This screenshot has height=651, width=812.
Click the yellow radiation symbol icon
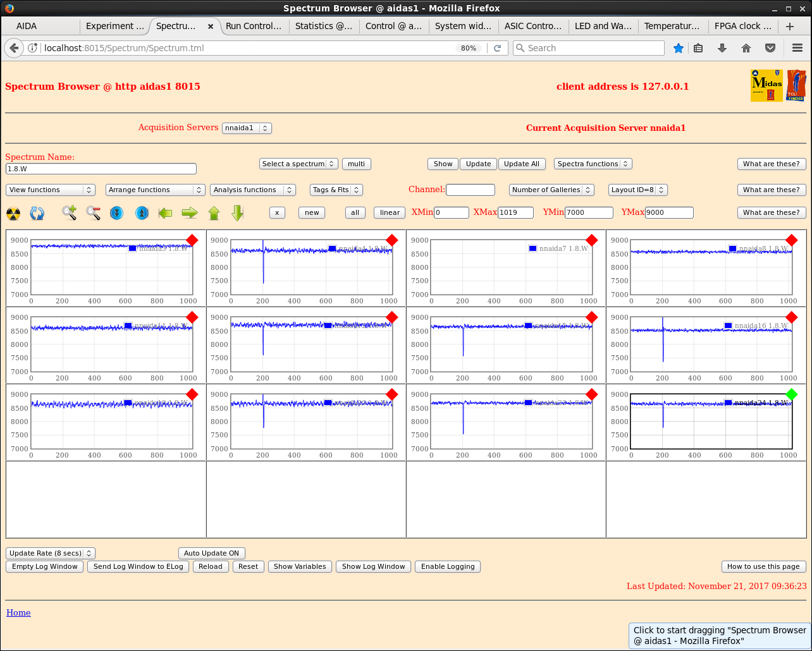[13, 213]
